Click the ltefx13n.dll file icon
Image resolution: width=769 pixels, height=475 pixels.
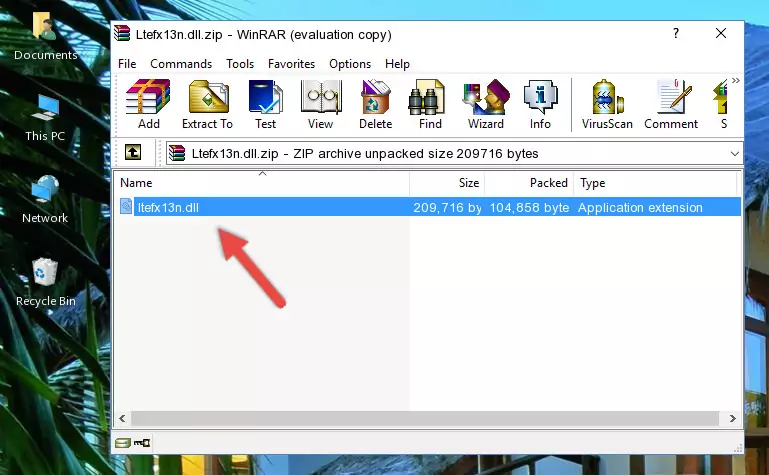(x=126, y=207)
